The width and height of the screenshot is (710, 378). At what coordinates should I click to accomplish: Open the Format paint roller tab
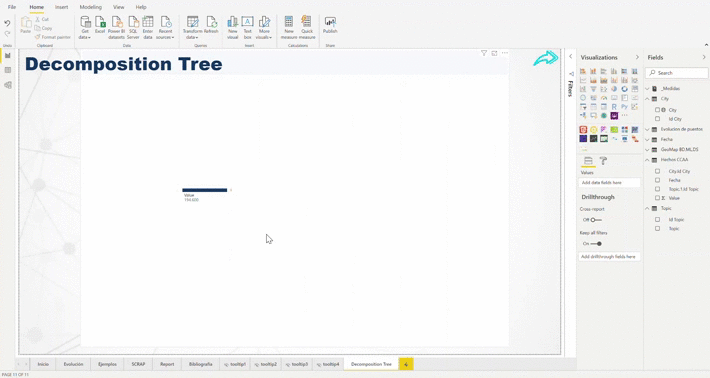(x=603, y=161)
